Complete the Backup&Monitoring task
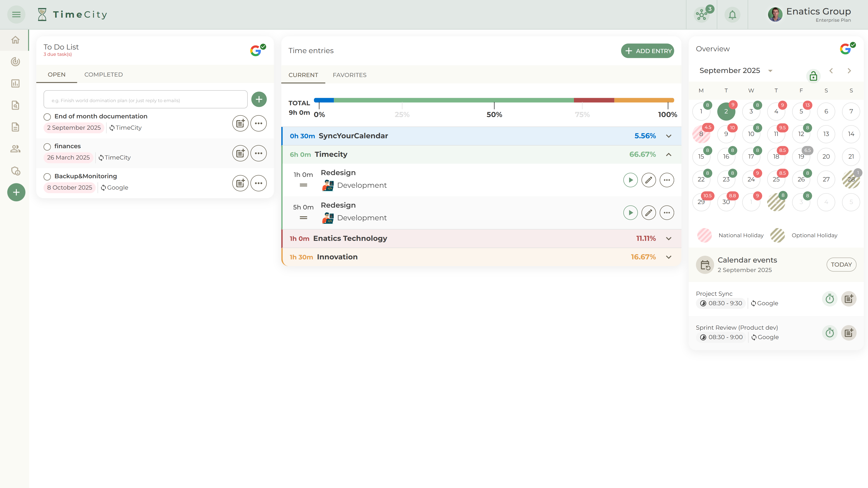868x488 pixels. tap(47, 177)
